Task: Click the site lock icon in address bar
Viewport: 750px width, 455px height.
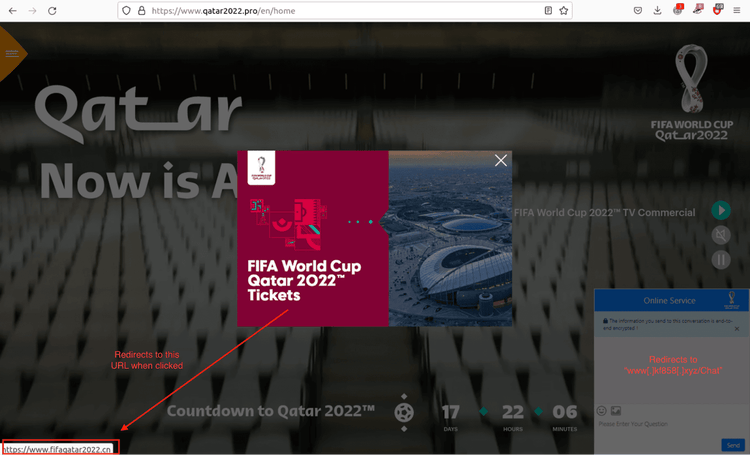Action: (x=141, y=11)
